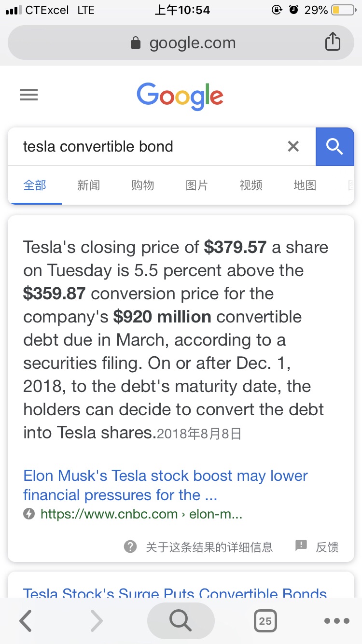
Task: Open the cnbc.com URL link
Action: [x=141, y=514]
